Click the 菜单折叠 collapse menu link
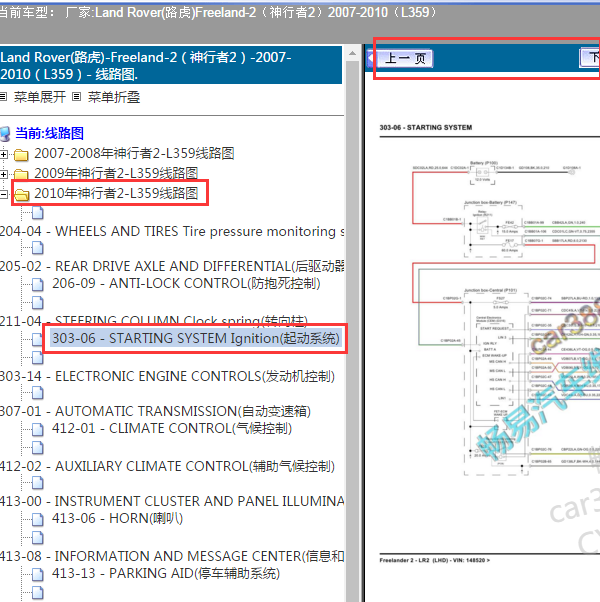Image resolution: width=600 pixels, height=602 pixels. 114,97
